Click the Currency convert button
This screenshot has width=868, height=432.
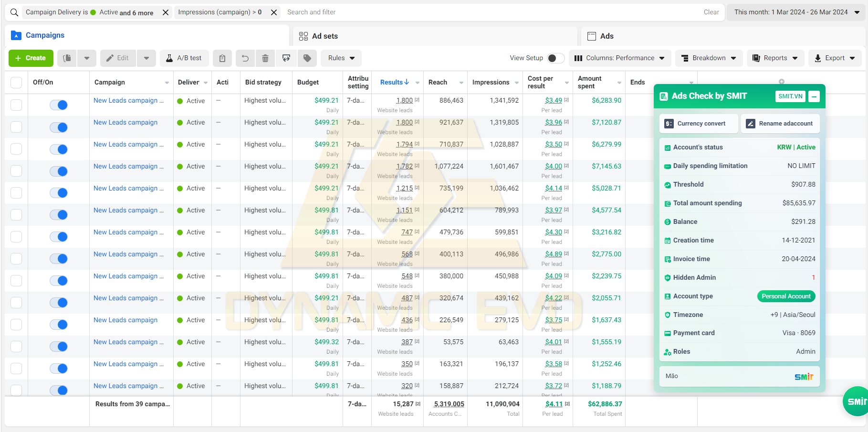(699, 124)
